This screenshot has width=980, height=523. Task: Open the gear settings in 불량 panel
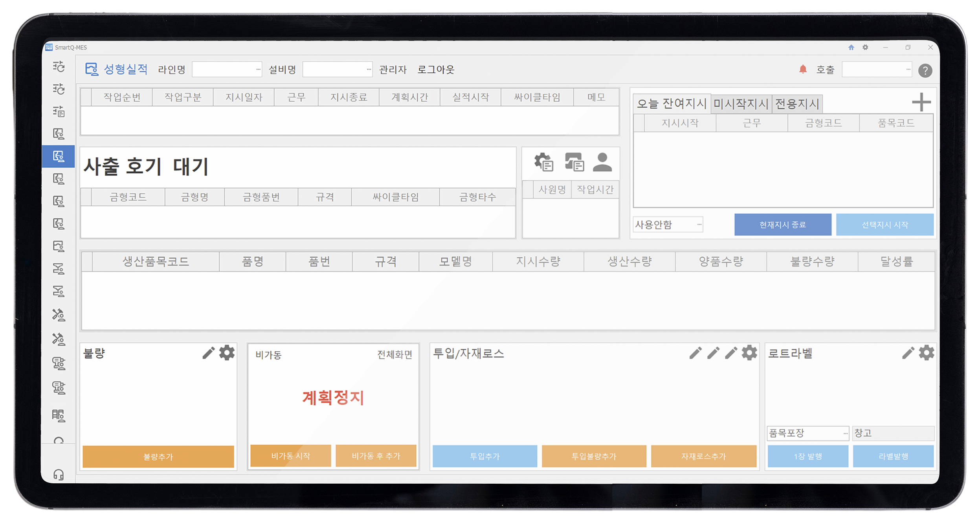point(227,353)
